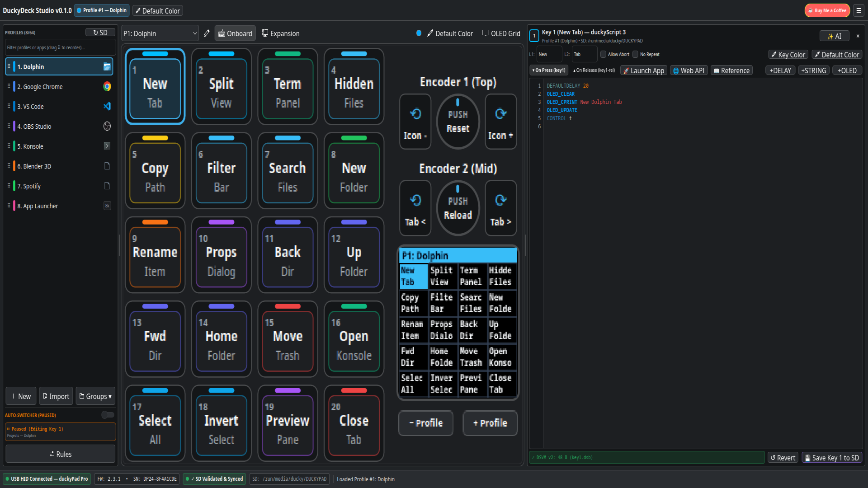868x488 pixels.
Task: Click Default Color in the editor panel
Action: [x=837, y=55]
